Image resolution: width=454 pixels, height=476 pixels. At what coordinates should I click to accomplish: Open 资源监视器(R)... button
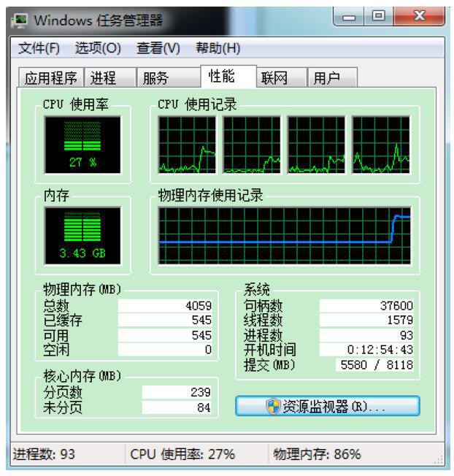pos(328,406)
